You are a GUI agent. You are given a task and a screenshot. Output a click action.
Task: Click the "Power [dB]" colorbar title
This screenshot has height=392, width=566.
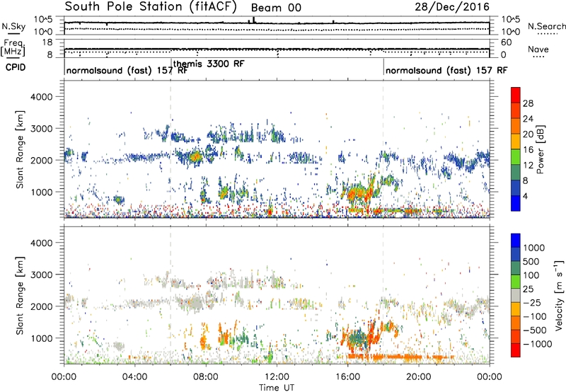tap(540, 149)
